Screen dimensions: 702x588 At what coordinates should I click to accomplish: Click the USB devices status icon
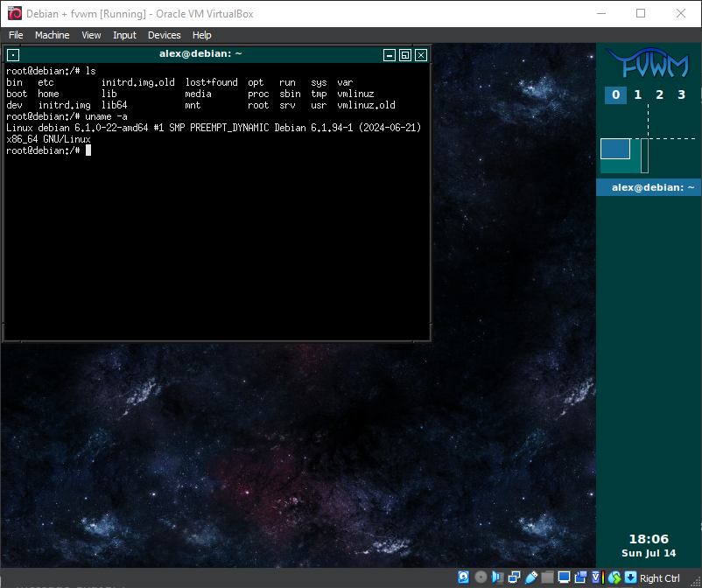click(530, 577)
